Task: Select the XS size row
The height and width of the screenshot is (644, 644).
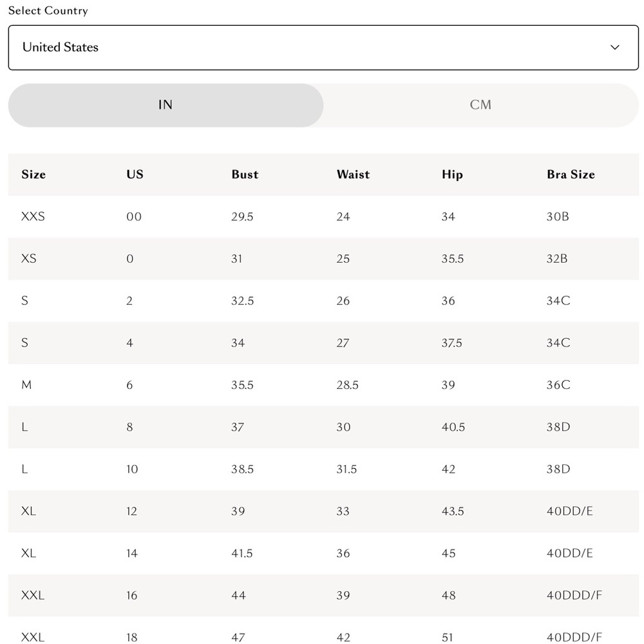Action: [x=323, y=259]
